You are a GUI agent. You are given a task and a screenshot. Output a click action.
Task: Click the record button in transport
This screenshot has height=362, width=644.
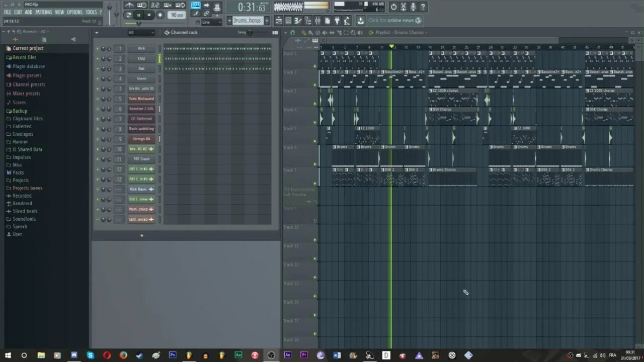(x=160, y=15)
